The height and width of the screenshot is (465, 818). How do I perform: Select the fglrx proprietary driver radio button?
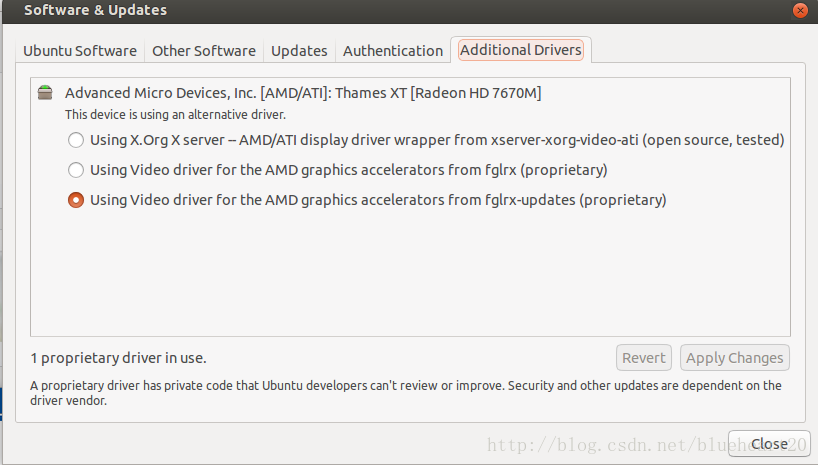click(76, 170)
